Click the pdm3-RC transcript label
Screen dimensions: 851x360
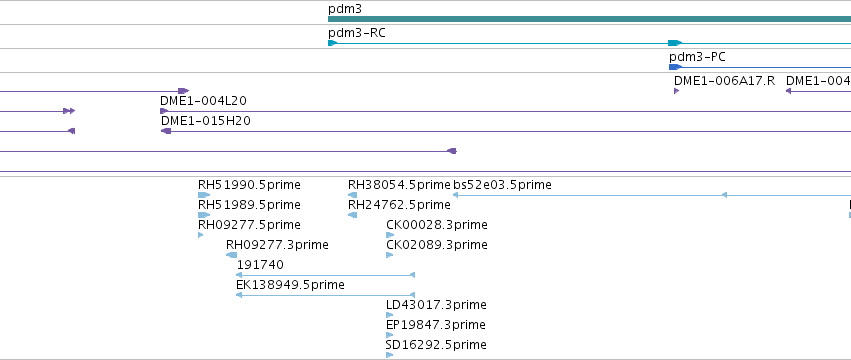coord(357,33)
